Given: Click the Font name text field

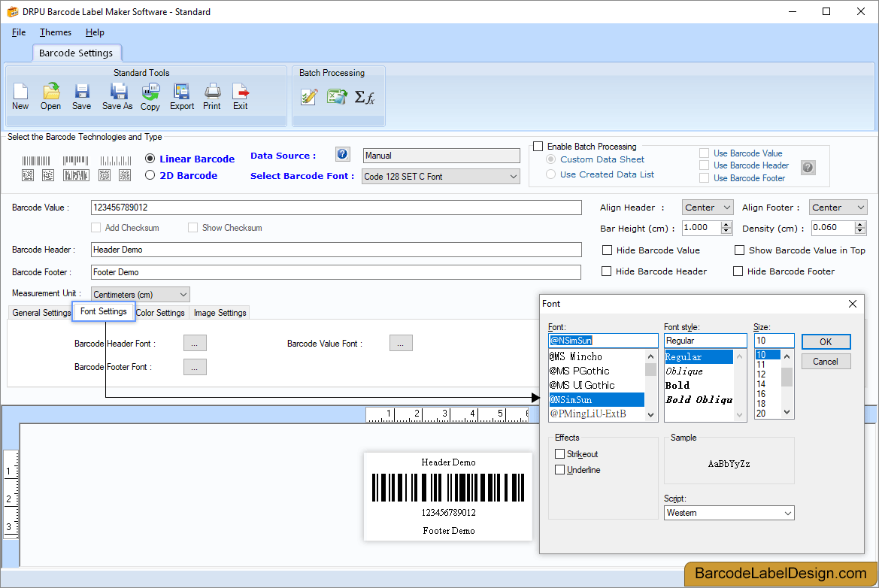Looking at the screenshot, I should 603,341.
